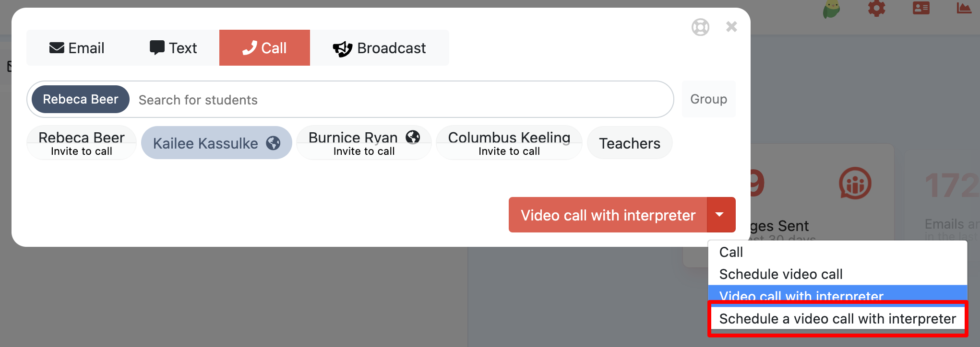Open the ID card icon
This screenshot has height=347, width=980.
(x=921, y=8)
